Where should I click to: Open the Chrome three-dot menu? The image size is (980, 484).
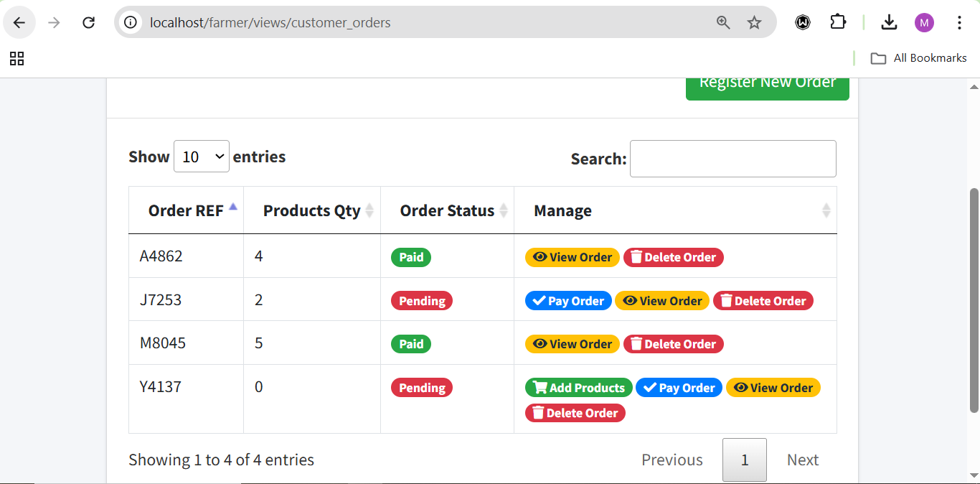click(x=959, y=22)
